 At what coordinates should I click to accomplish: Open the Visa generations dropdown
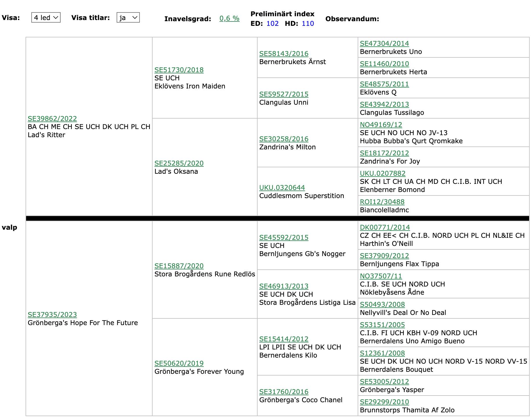pos(46,18)
